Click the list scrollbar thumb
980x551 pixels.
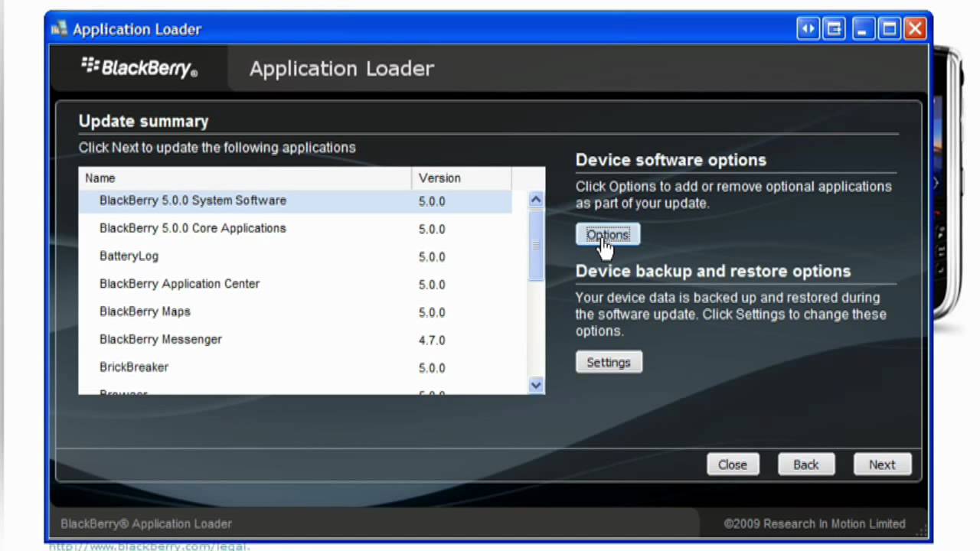536,245
